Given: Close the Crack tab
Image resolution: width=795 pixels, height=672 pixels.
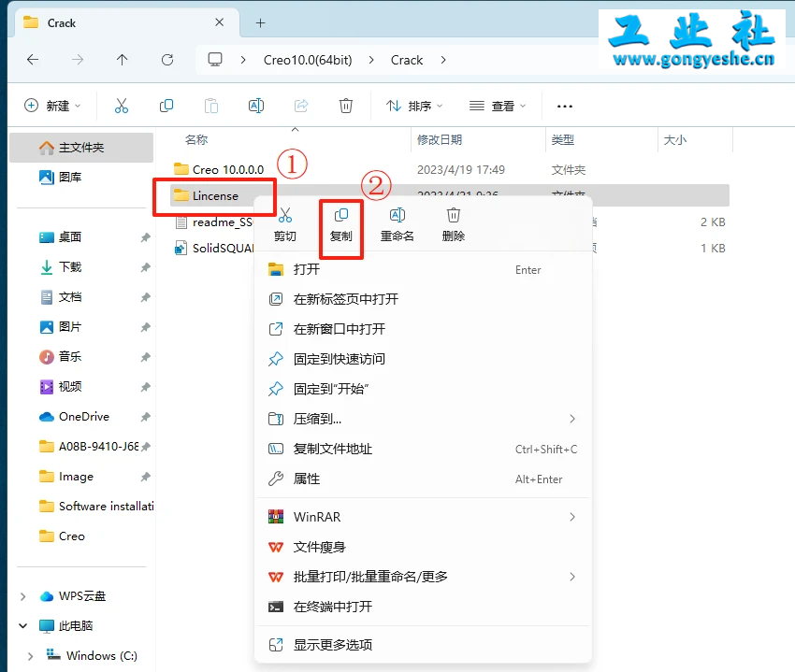Looking at the screenshot, I should (219, 22).
